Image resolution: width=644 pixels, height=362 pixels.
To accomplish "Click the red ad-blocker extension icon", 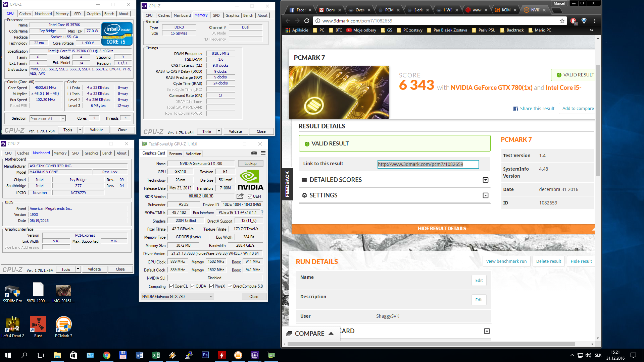I will [x=573, y=21].
